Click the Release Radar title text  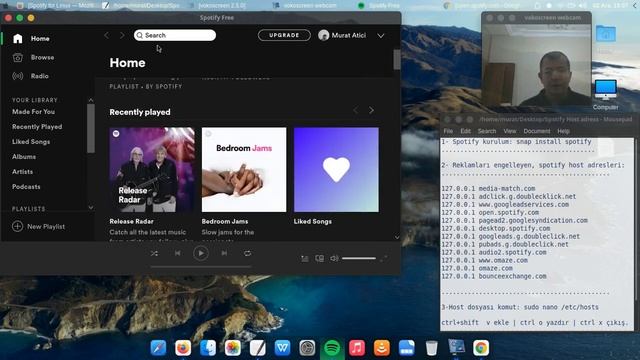(131, 221)
